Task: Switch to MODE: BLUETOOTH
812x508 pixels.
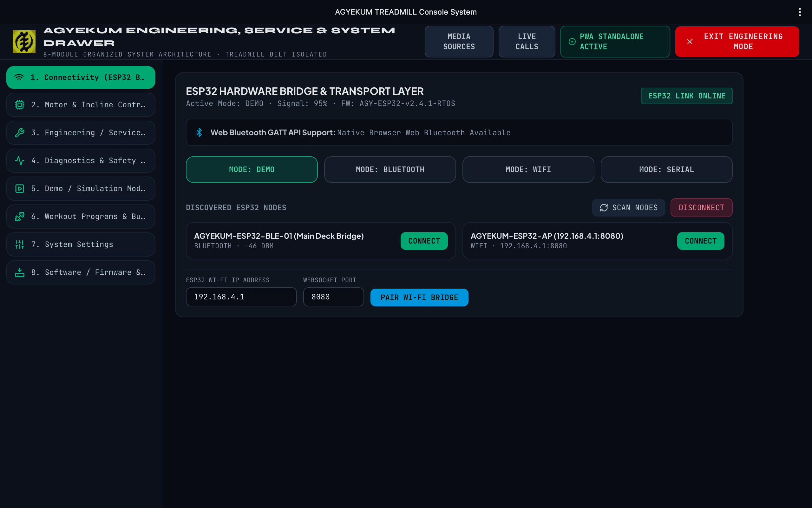Action: 390,169
